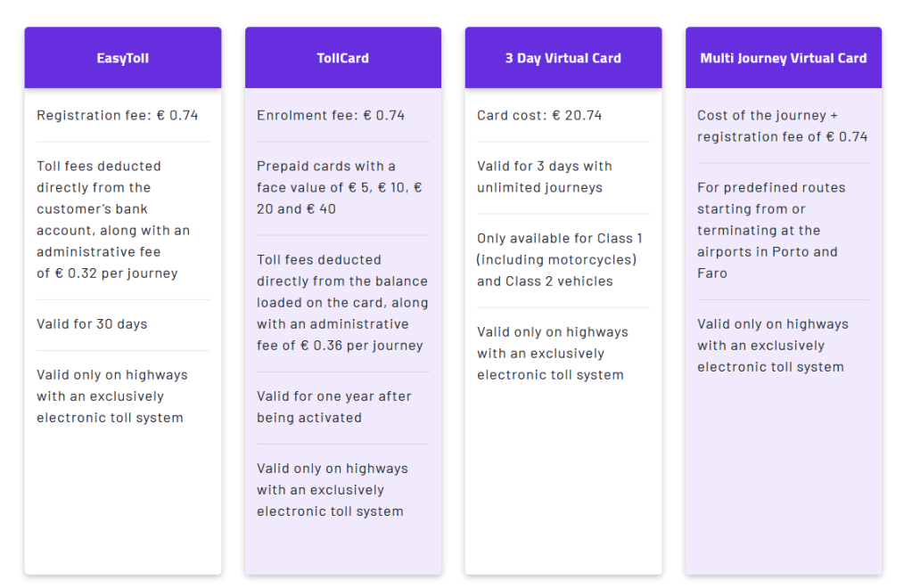Click EasyToll's electronic toll system note
This screenshot has height=588, width=912.
(x=110, y=396)
